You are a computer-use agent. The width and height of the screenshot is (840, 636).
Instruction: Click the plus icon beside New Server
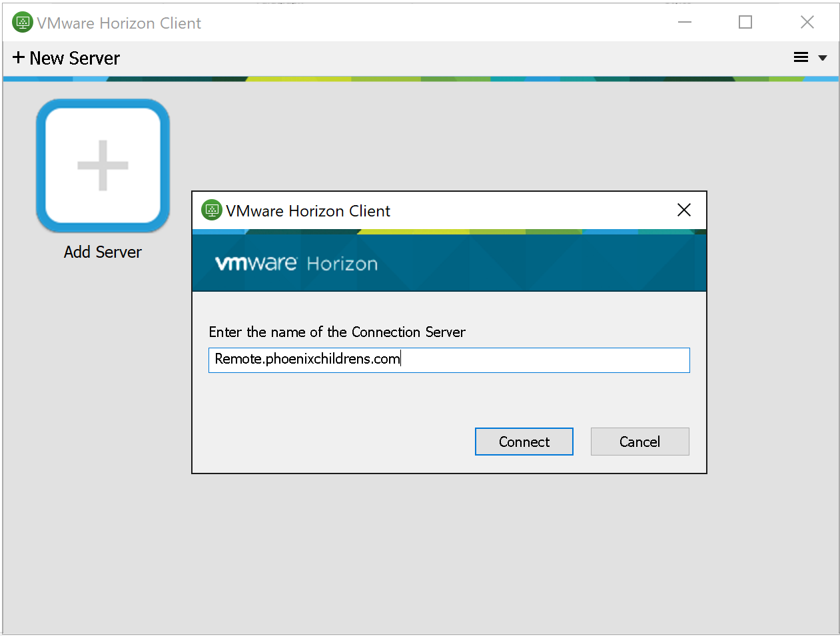pos(19,58)
